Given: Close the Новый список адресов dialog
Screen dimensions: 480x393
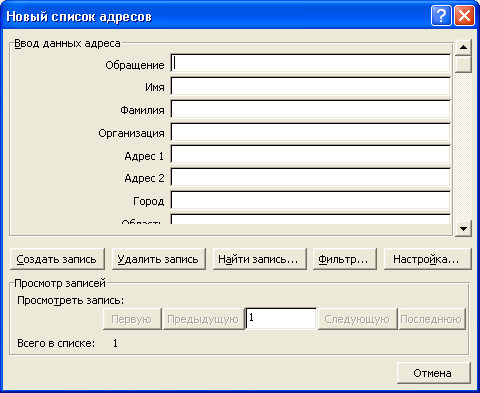Looking at the screenshot, I should click(464, 15).
